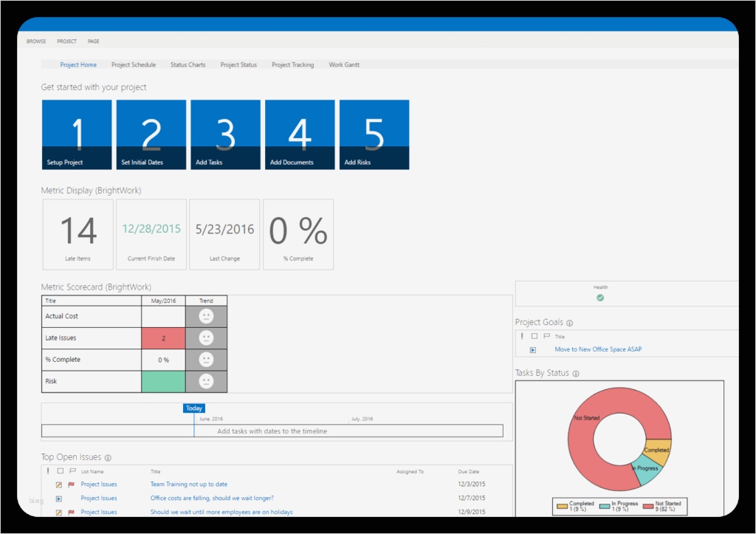
Task: Click the Completed donut chart segment
Action: [659, 451]
